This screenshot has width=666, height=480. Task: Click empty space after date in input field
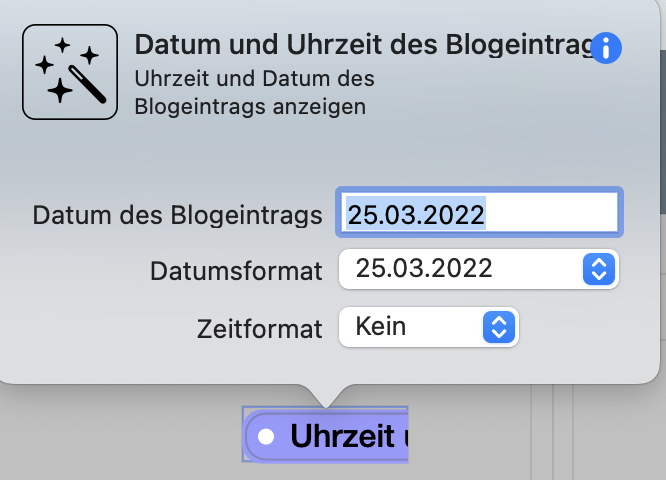pyautogui.click(x=551, y=213)
